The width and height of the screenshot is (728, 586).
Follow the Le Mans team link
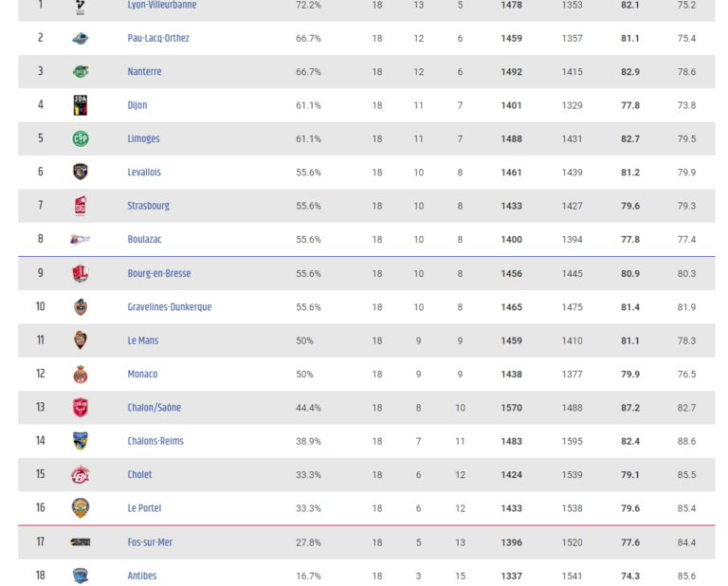[143, 340]
